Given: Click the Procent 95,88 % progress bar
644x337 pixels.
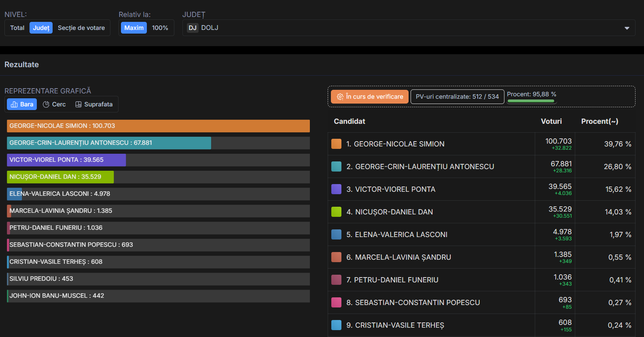Looking at the screenshot, I should (x=531, y=101).
